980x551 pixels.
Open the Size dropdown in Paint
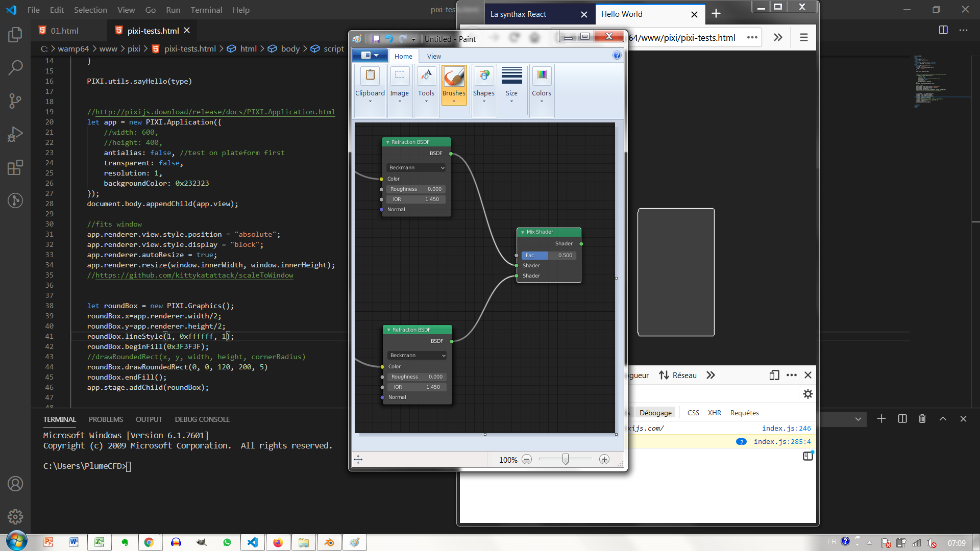(511, 91)
